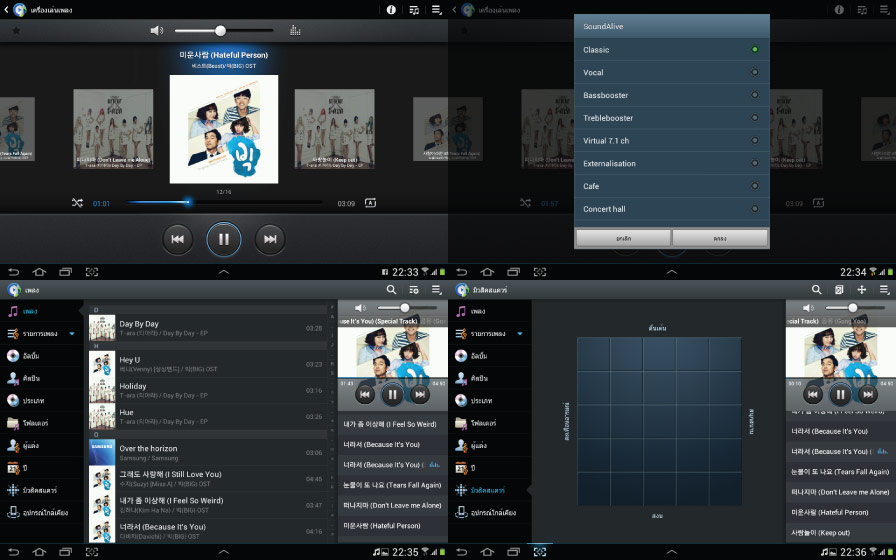
Task: Search songs in 22:35 song list screen
Action: point(391,290)
